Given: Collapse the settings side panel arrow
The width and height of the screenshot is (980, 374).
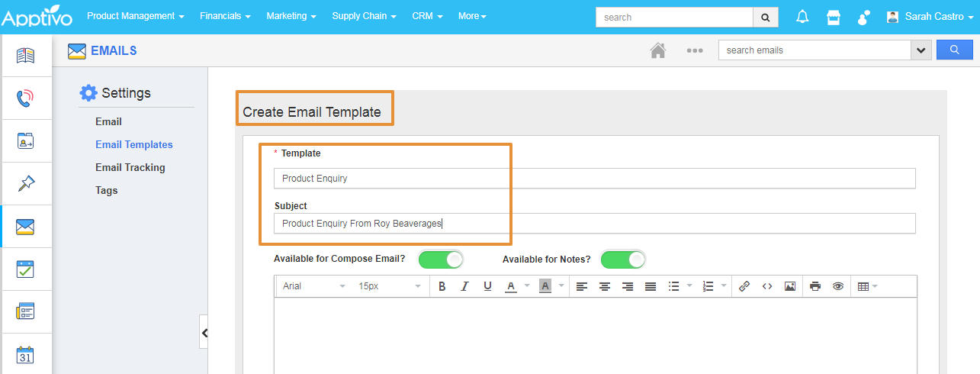Looking at the screenshot, I should pos(204,333).
